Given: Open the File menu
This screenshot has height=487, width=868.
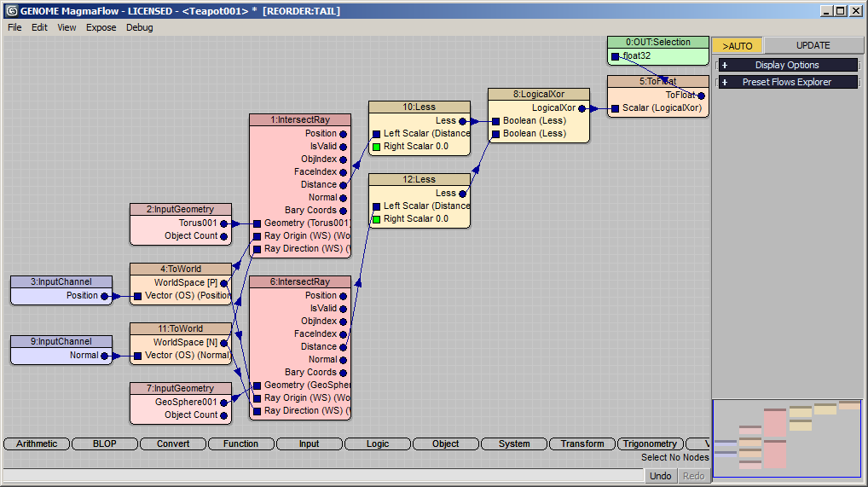Looking at the screenshot, I should coord(15,27).
